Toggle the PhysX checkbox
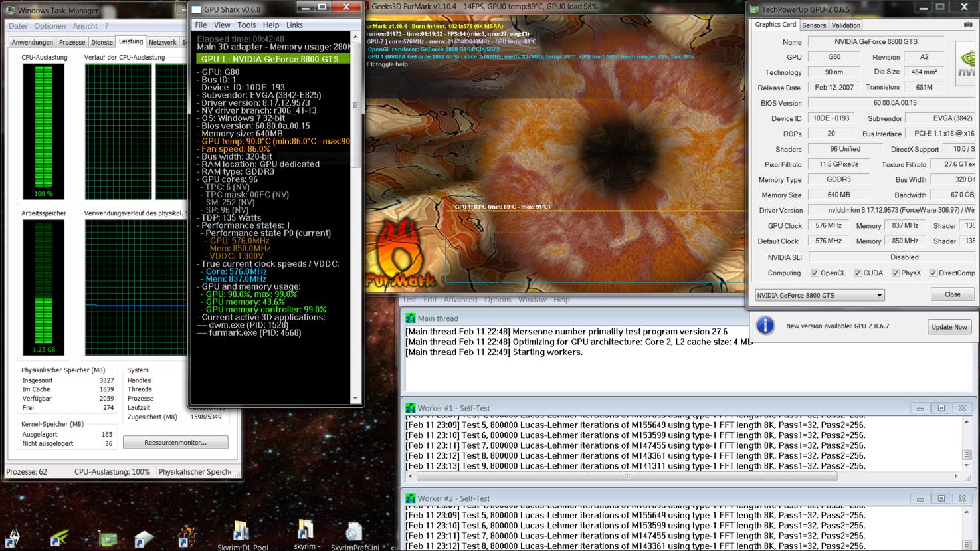 895,273
